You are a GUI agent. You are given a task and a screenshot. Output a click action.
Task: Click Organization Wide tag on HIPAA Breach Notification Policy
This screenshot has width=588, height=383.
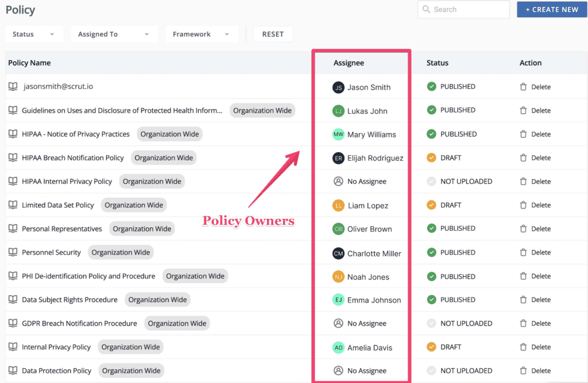pos(164,157)
